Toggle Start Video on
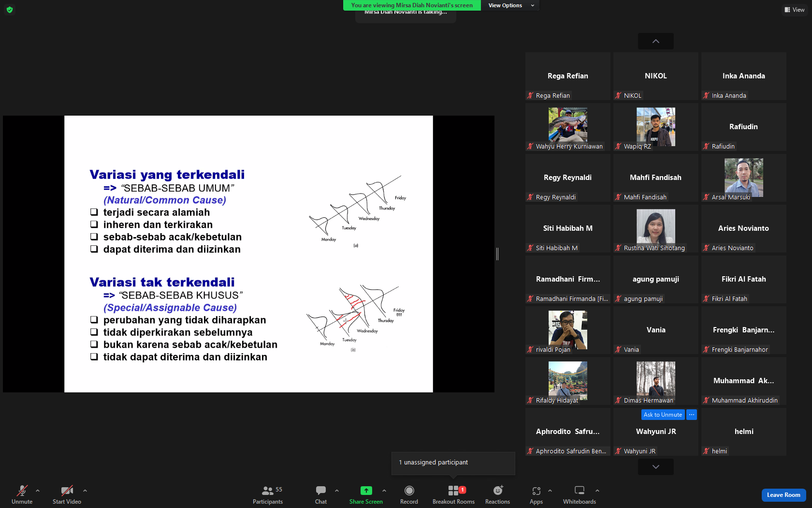Image resolution: width=812 pixels, height=508 pixels. (x=67, y=494)
